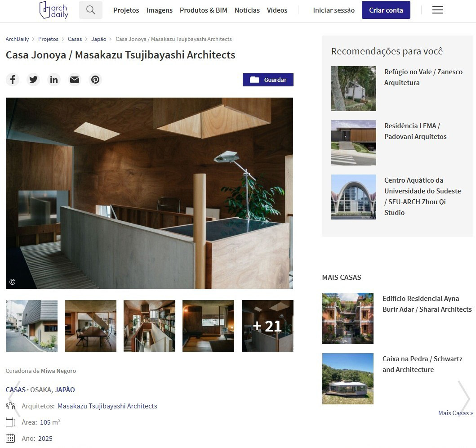The width and height of the screenshot is (476, 448).
Task: Click the Mais Casas » link
Action: (x=455, y=413)
